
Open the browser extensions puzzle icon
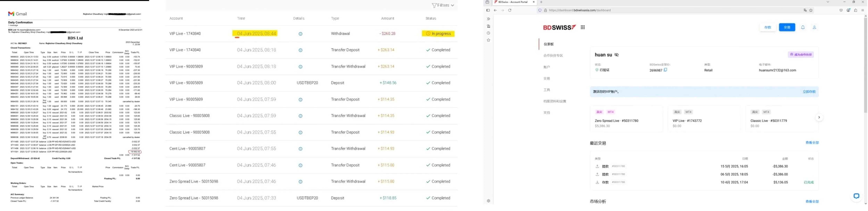(x=856, y=10)
